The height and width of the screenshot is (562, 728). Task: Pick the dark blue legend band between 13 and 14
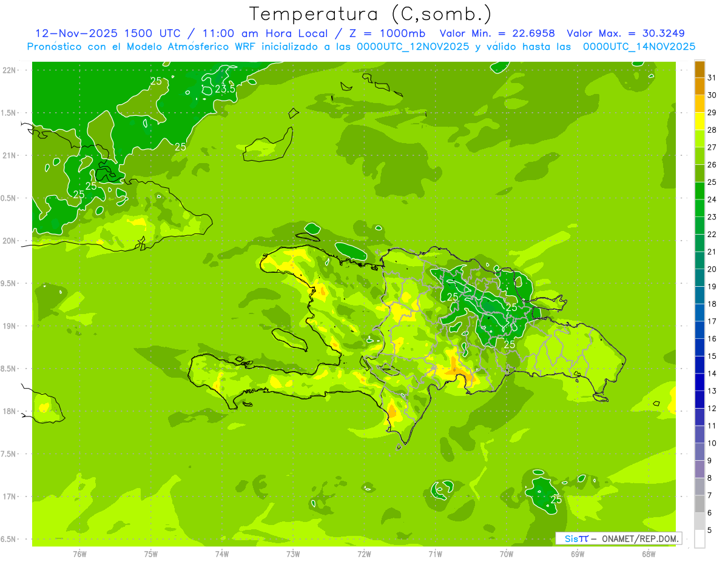pos(699,382)
